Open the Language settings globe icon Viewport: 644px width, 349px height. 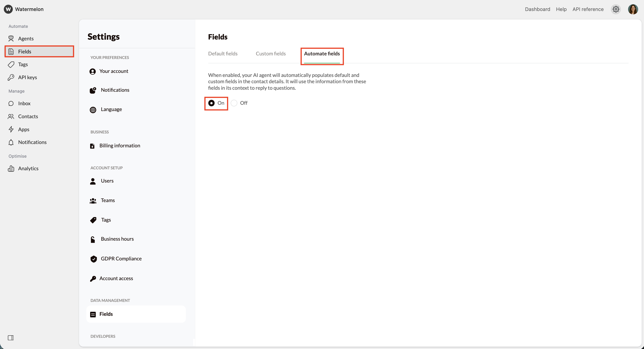[93, 109]
